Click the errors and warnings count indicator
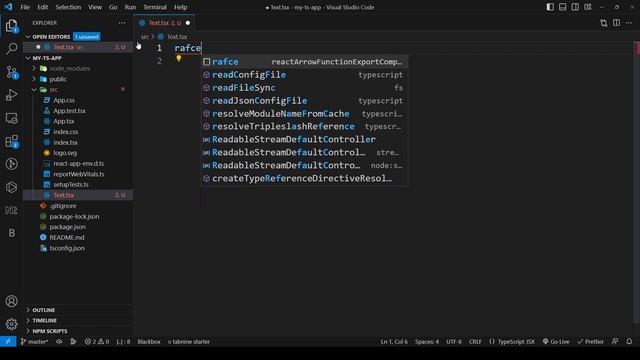Screen dimensions: 640x360 tap(96, 342)
